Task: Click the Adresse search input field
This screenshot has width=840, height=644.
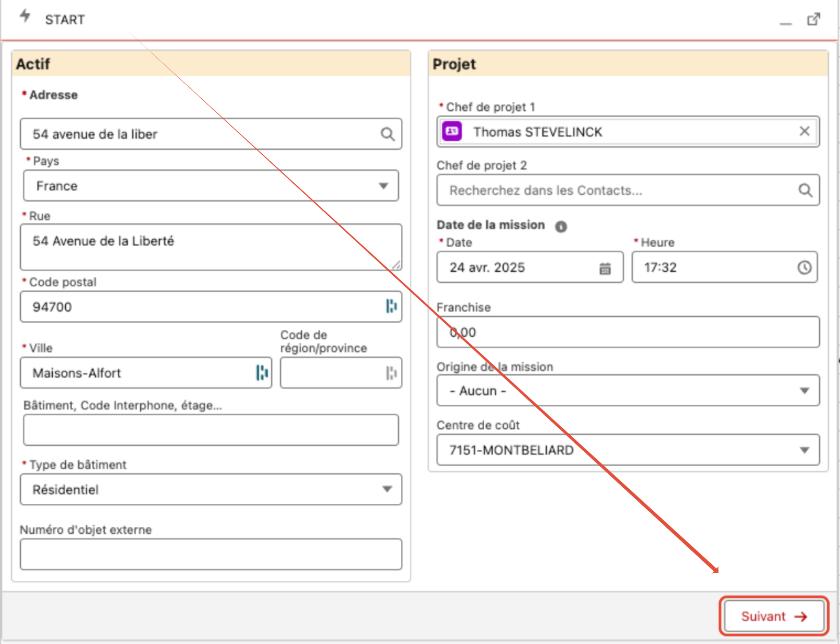Action: click(x=211, y=134)
